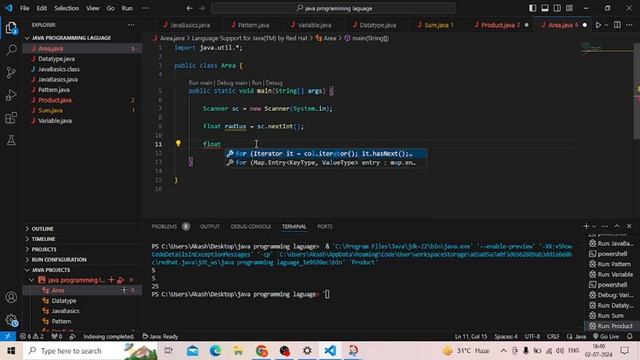This screenshot has width=640, height=360.
Task: Collapse java programming project tree node
Action: (x=31, y=280)
